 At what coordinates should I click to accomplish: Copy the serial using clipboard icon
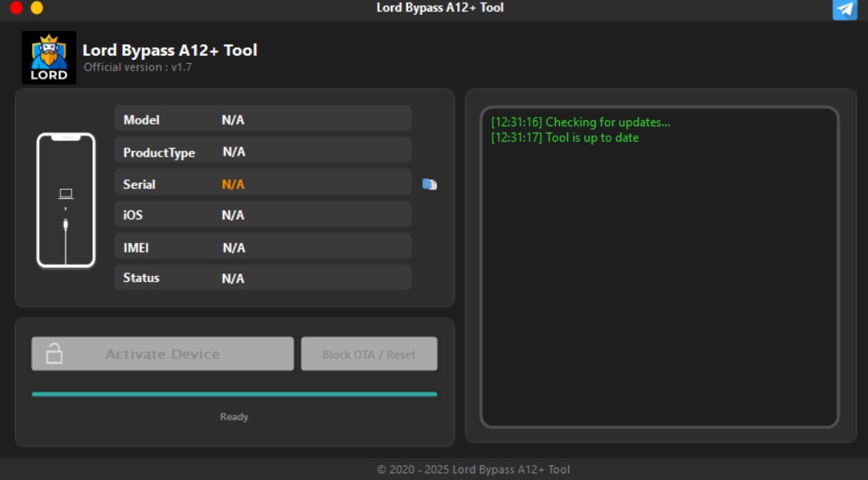point(429,184)
